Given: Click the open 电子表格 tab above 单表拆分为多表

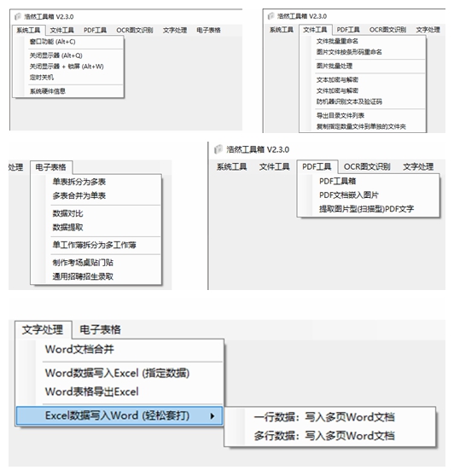Looking at the screenshot, I should [50, 167].
